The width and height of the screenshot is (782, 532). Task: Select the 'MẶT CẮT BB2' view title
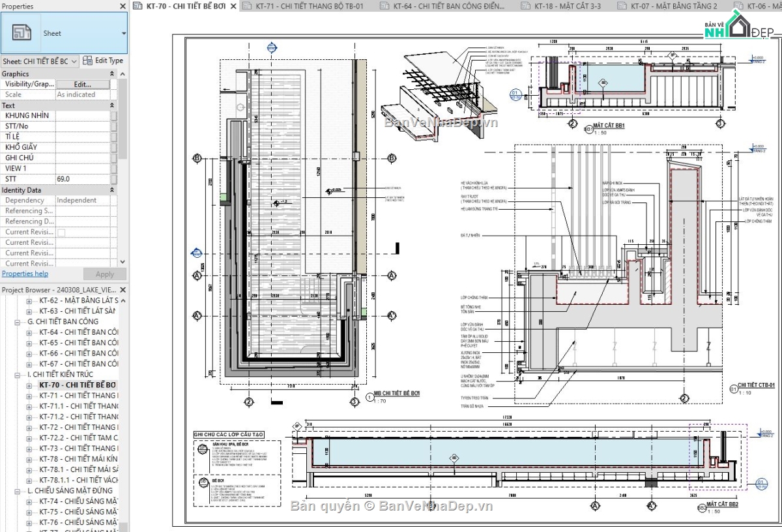723,504
